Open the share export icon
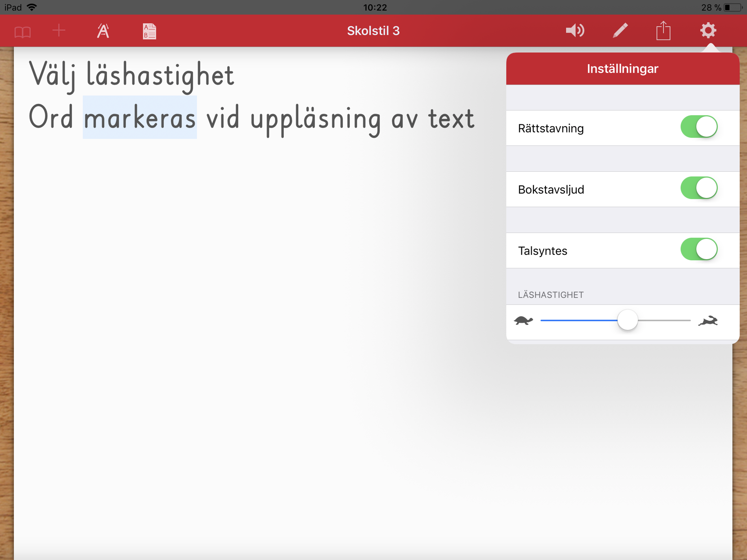The width and height of the screenshot is (747, 560). tap(663, 31)
